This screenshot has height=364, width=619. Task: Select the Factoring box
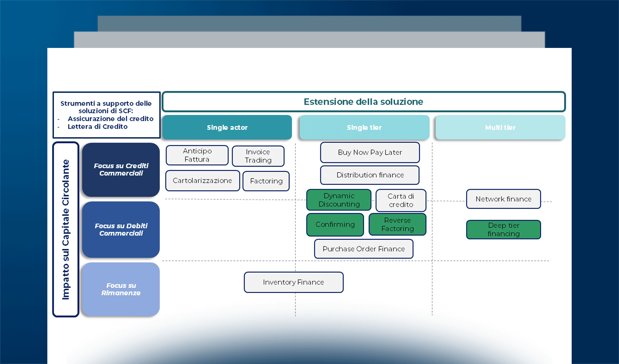[266, 181]
